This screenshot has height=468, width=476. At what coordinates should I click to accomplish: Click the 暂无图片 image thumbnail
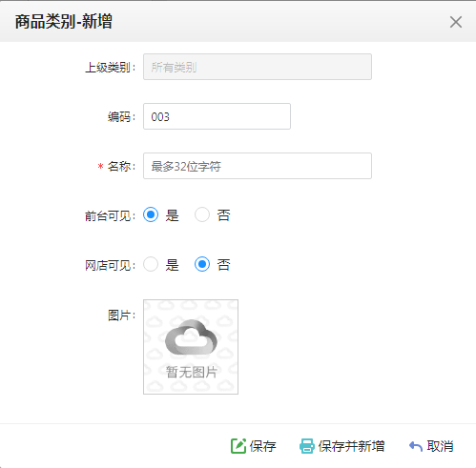[x=191, y=347]
